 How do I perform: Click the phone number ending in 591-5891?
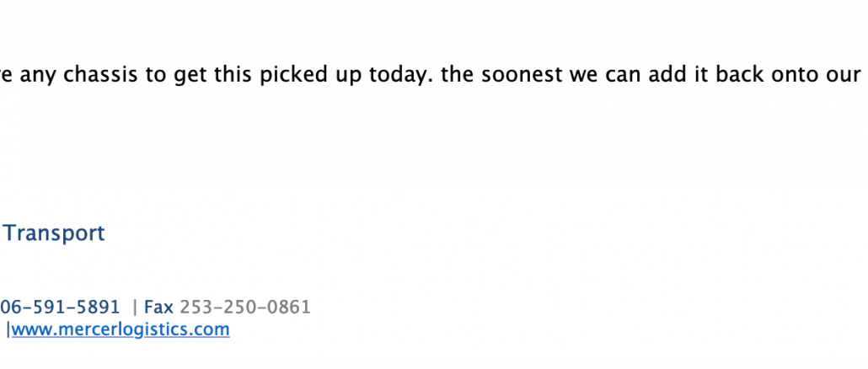click(60, 307)
